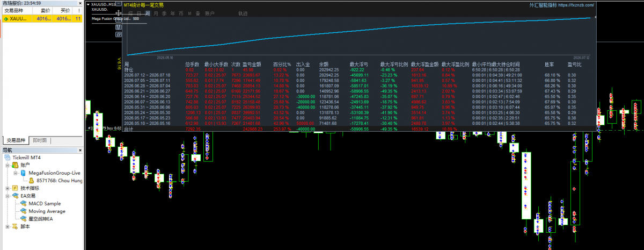Click the account 8571768 user icon
This screenshot has width=644, height=250.
[31, 181]
